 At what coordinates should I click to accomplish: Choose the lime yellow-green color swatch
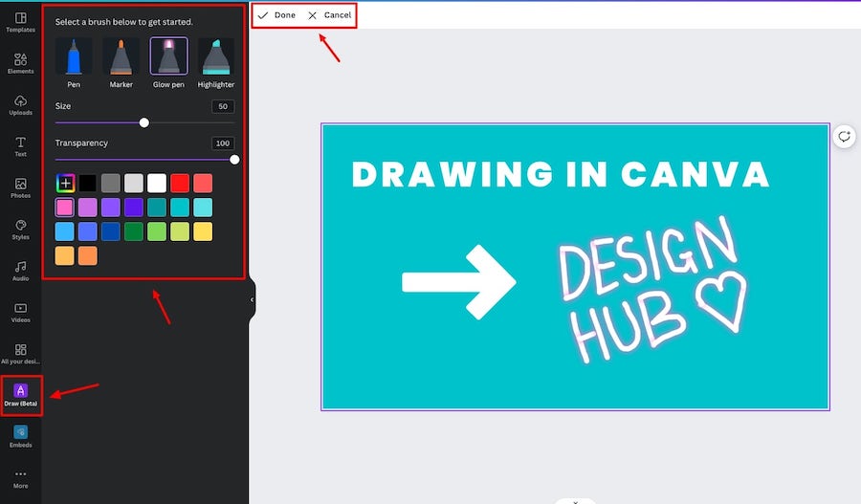pyautogui.click(x=180, y=231)
